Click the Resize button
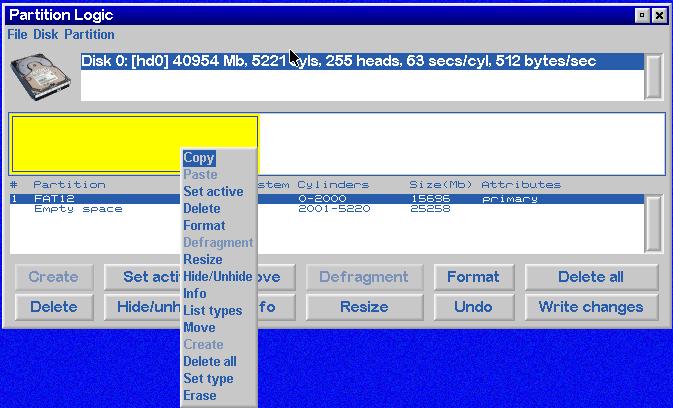Viewport: 673px width, 408px height. point(364,307)
